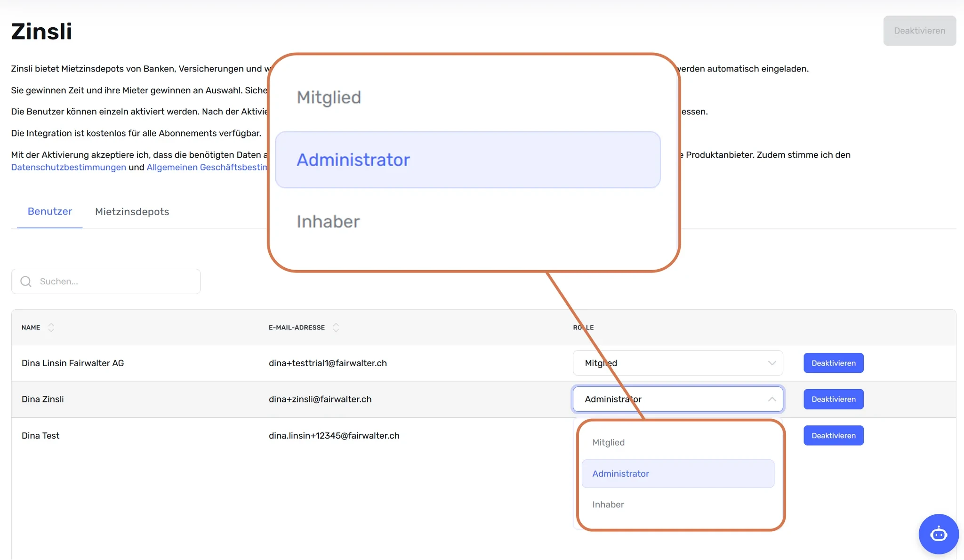Open the Datenschutzbestimmungen link
The width and height of the screenshot is (964, 560).
click(69, 167)
